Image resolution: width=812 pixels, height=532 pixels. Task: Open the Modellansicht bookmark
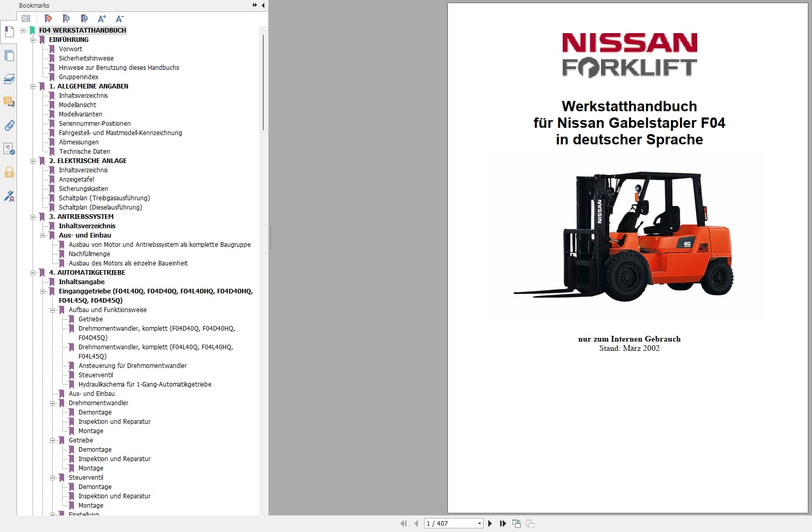[x=78, y=105]
